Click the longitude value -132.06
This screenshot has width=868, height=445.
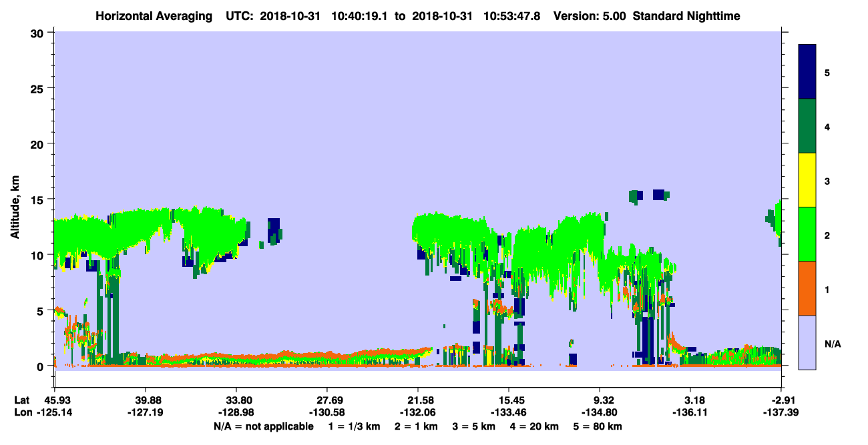418,412
